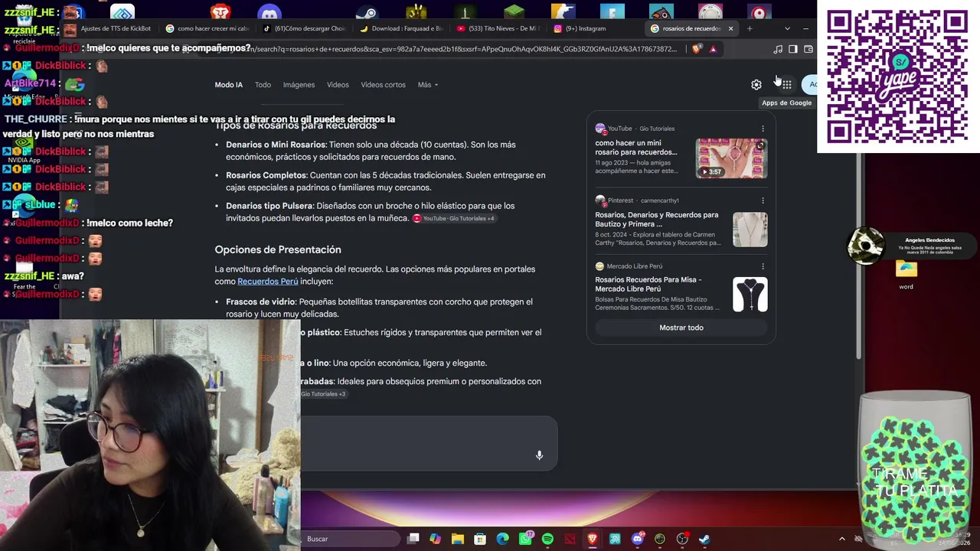Open the media control music note icon
Viewport: 980px width, 551px height.
(778, 49)
